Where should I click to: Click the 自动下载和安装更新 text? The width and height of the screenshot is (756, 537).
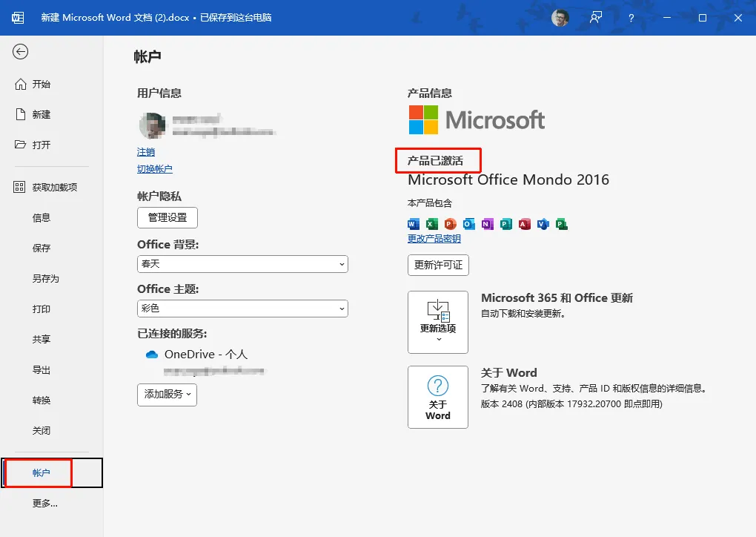pyautogui.click(x=523, y=314)
